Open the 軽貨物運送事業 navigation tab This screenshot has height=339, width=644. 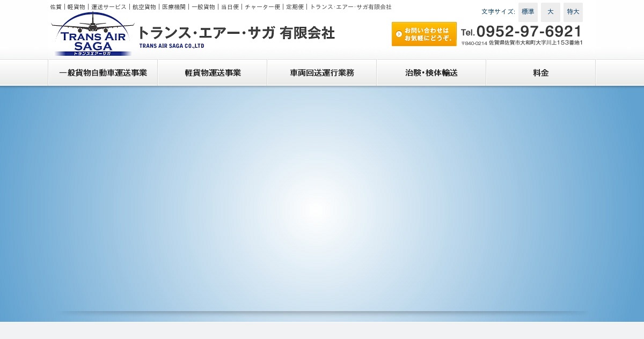click(x=213, y=72)
